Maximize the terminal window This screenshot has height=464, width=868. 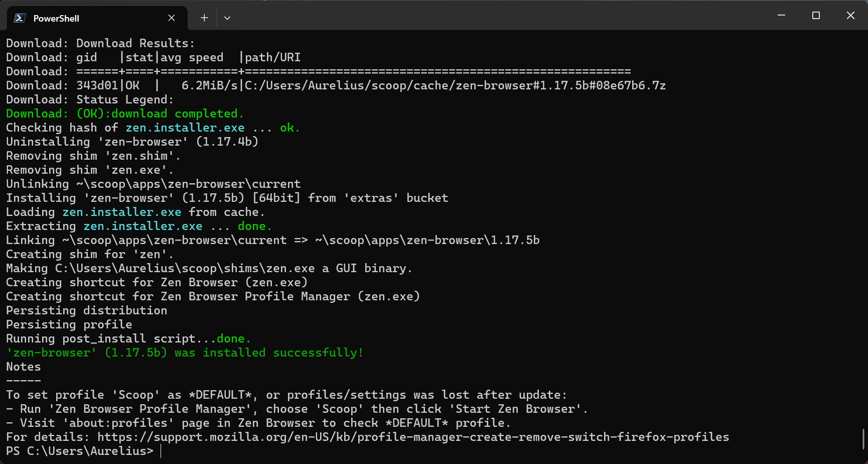816,16
